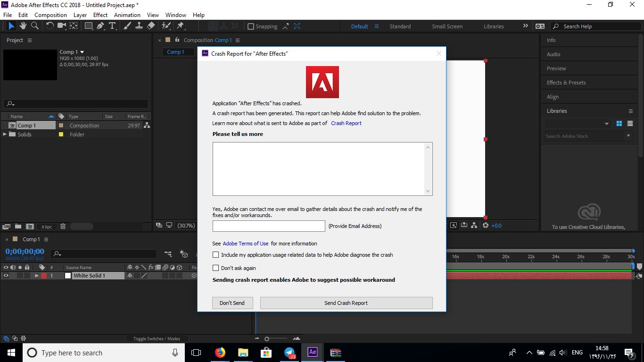Open Adobe Stock search filter dropdown
The image size is (644, 362).
[628, 136]
